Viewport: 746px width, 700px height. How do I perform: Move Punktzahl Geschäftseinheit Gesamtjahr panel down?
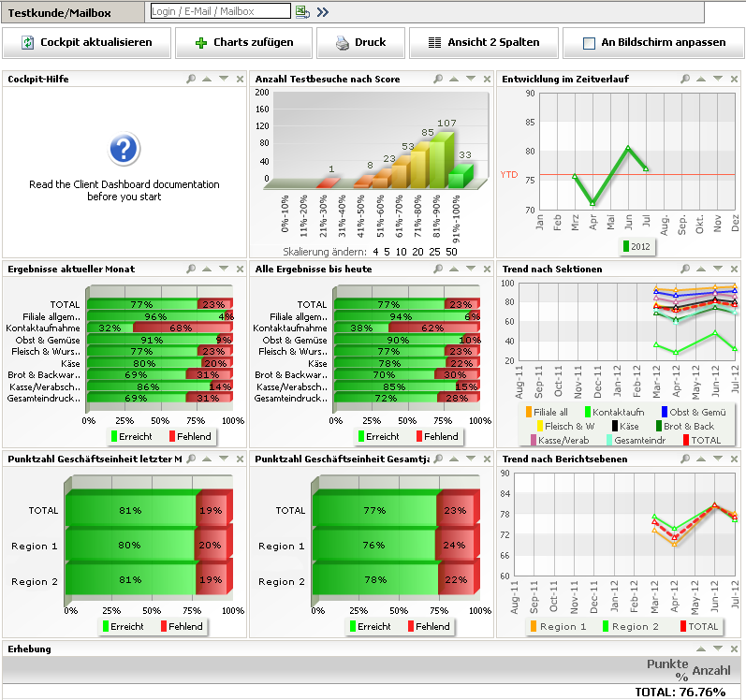point(470,459)
